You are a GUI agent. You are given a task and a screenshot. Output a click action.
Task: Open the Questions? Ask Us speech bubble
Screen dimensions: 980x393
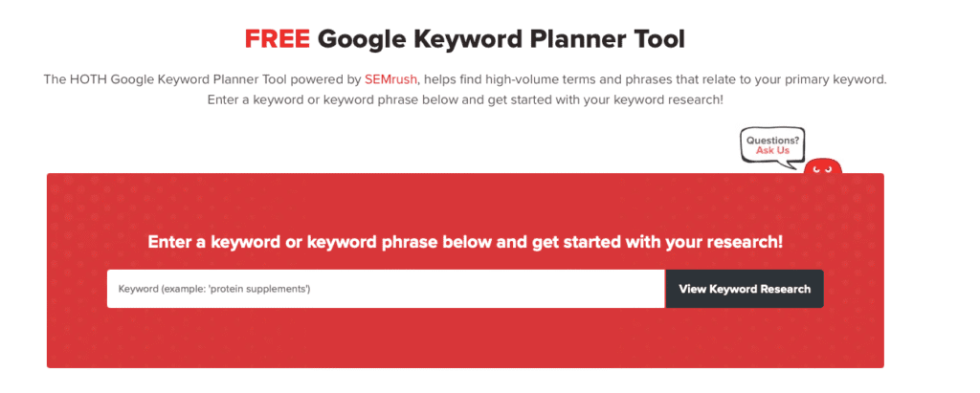(771, 146)
